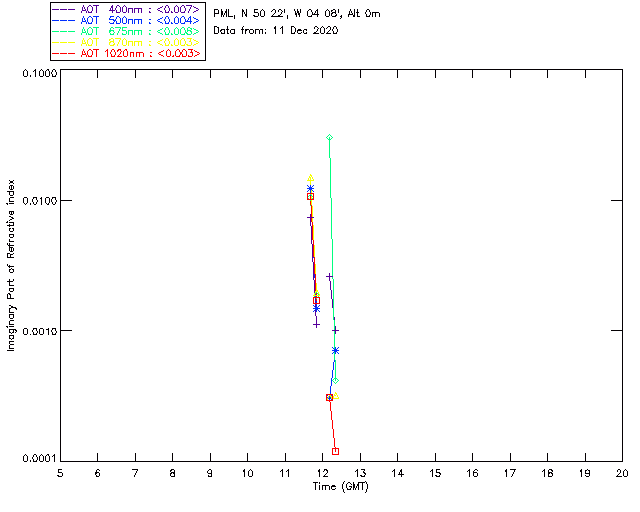The width and height of the screenshot is (640, 512).
Task: Click the "Time (GMT)" axis title
Action: coord(341,487)
